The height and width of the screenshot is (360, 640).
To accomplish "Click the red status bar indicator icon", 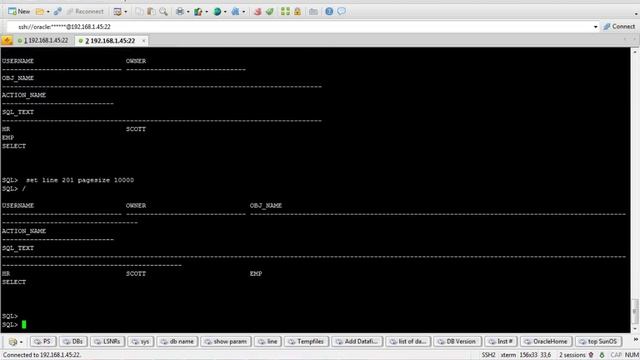I will click(591, 355).
